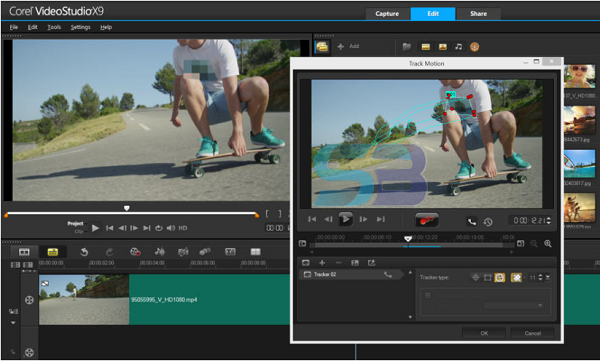Go to end in Track Motion dialog

[x=380, y=219]
